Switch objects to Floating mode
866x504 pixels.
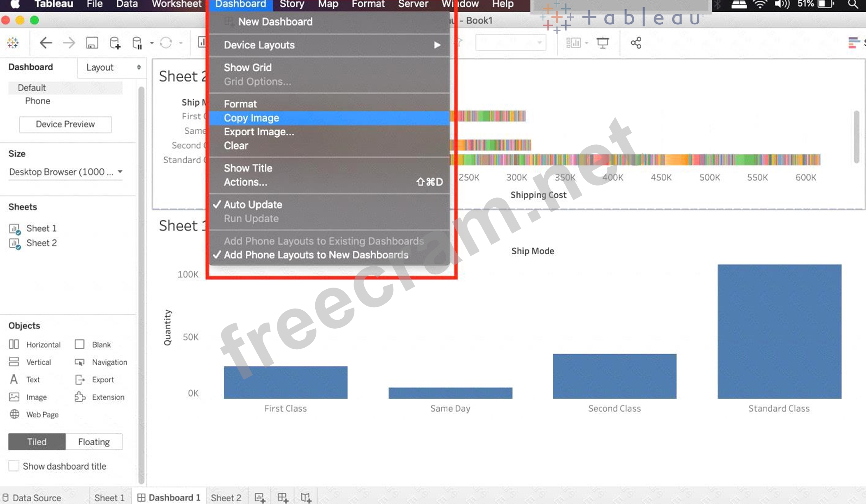click(94, 441)
